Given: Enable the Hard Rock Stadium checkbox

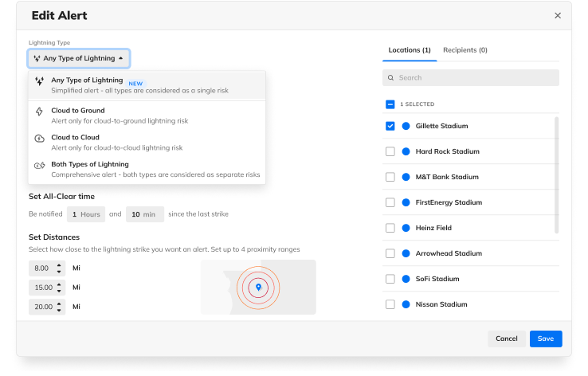Looking at the screenshot, I should click(x=390, y=151).
